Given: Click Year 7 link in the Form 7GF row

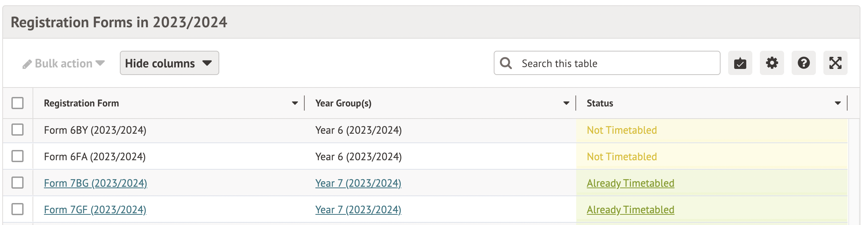Looking at the screenshot, I should coord(358,210).
